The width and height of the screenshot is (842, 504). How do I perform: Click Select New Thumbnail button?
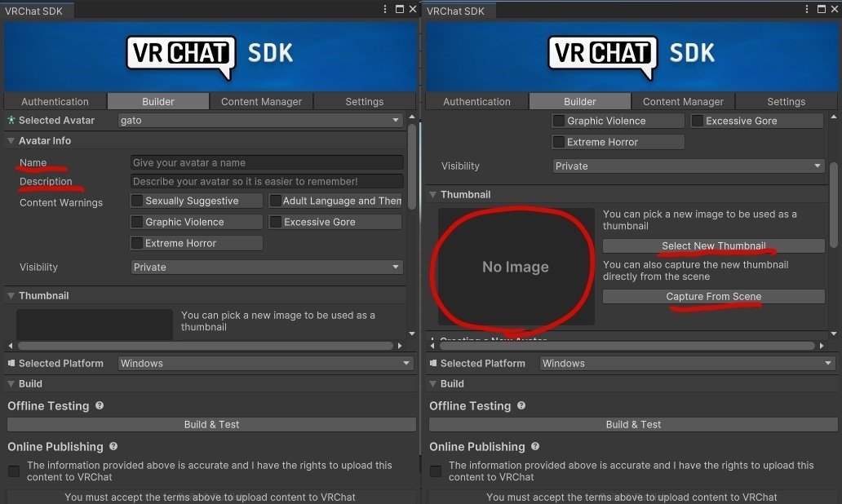pos(714,245)
